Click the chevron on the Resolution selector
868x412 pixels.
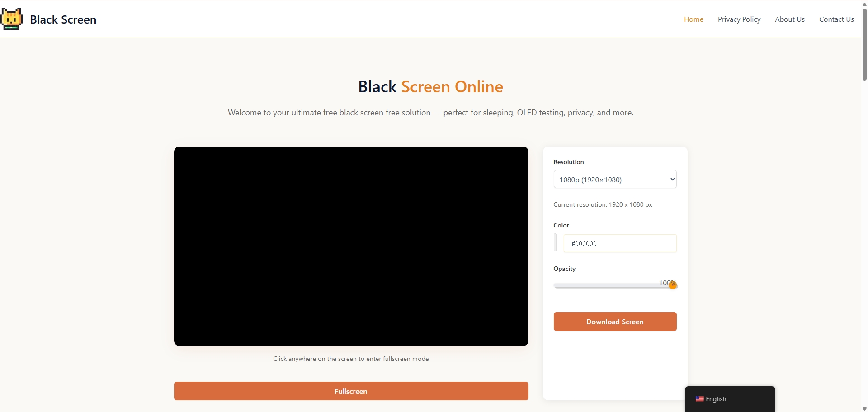pyautogui.click(x=671, y=180)
